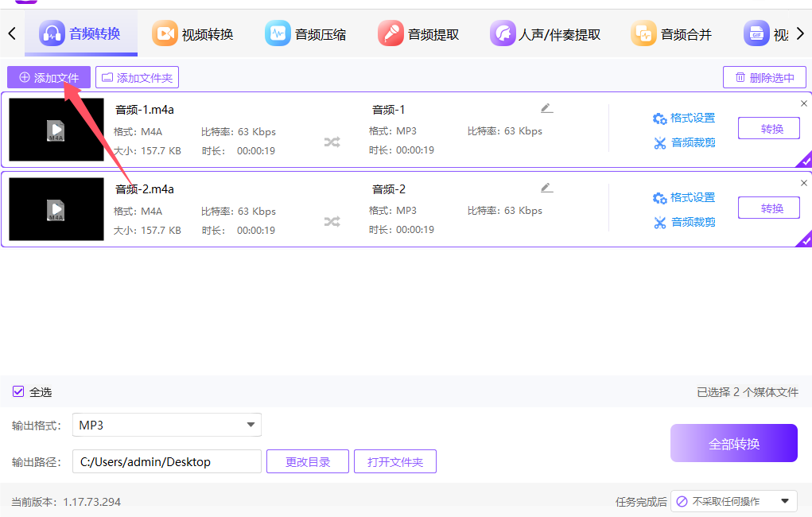This screenshot has height=517, width=812.
Task: Uncheck the 全选 checkbox
Action: pos(18,391)
